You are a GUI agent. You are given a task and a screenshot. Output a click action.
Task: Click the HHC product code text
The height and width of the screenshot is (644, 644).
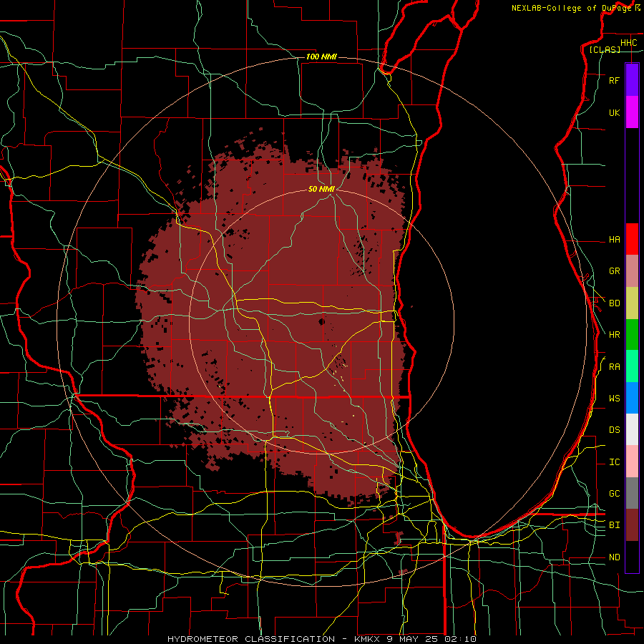628,43
